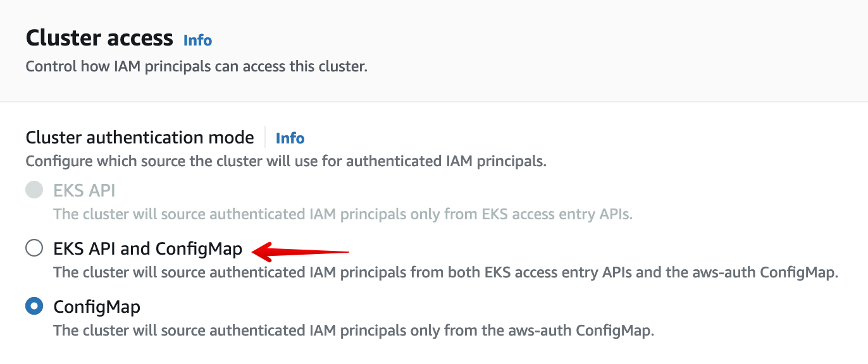This screenshot has width=868, height=364.
Task: Click the EKS API and ConfigMap description text
Action: point(445,272)
